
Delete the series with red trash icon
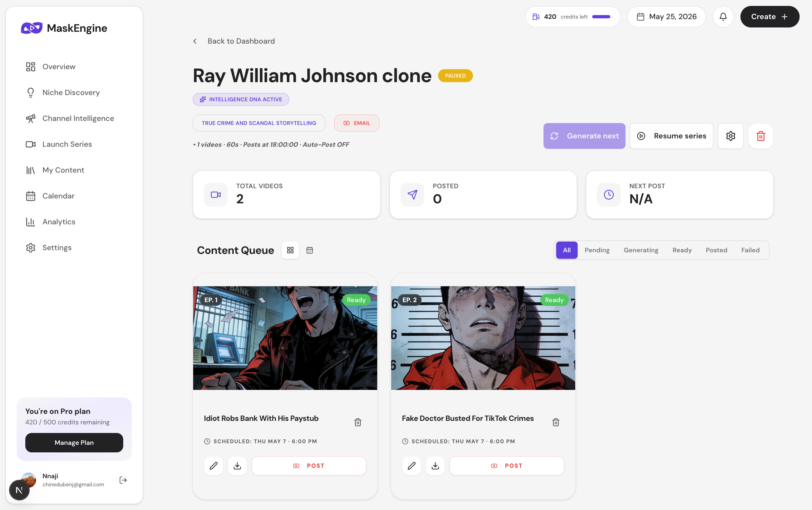(761, 136)
